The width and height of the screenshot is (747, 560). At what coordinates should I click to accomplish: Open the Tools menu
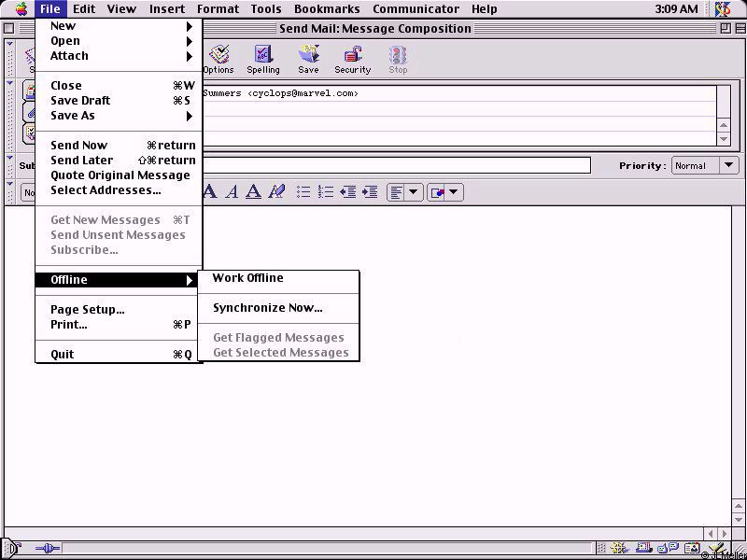pyautogui.click(x=266, y=9)
